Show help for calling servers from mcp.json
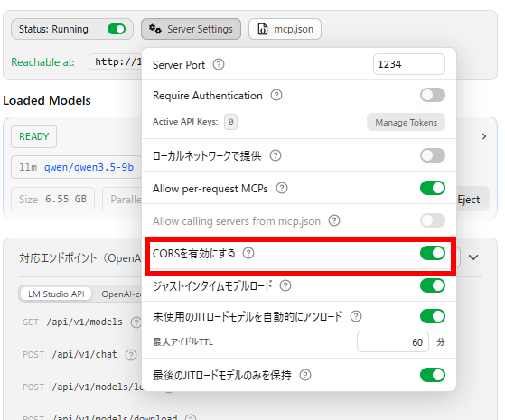The width and height of the screenshot is (505, 420). point(334,220)
